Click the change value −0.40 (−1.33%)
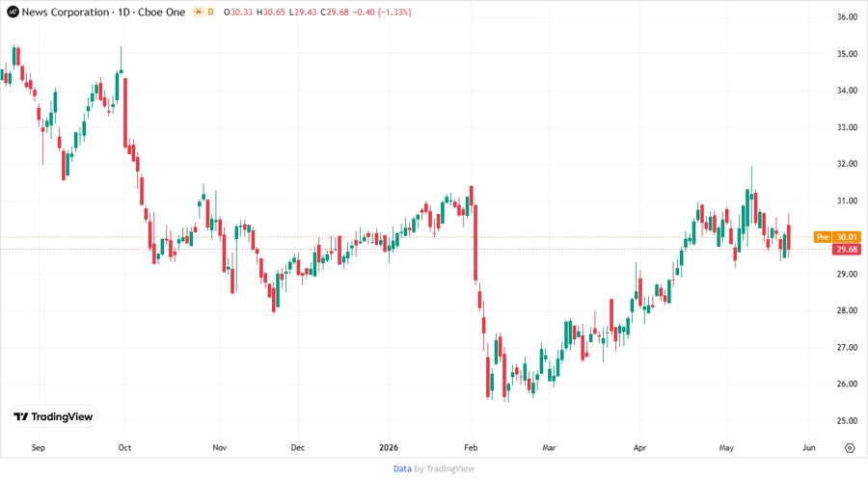 (382, 13)
